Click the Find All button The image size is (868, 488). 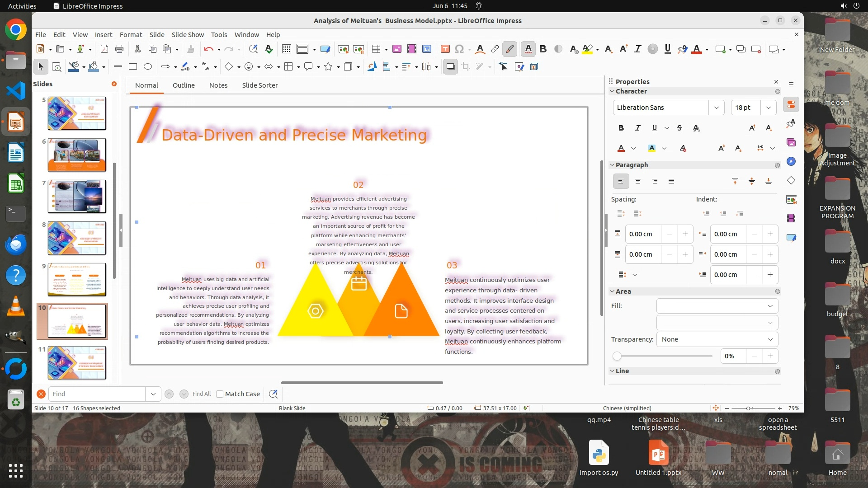201,394
